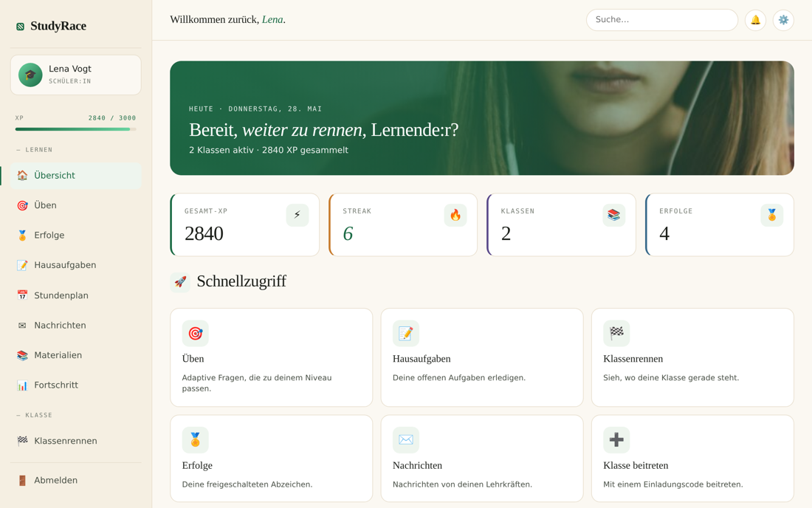Open the Üben quick-access card title
Screen dimensions: 812x508
click(193, 359)
